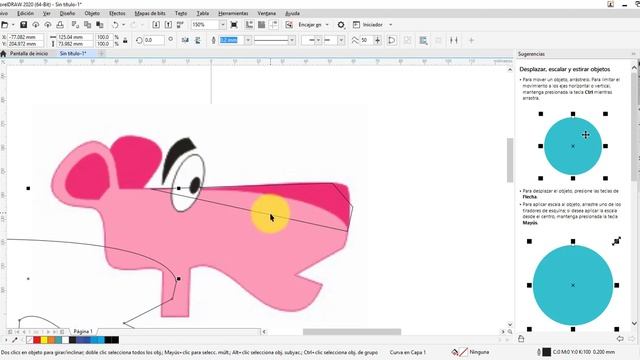640x360 pixels.
Task: Switch to Sin título-1 document tab
Action: pyautogui.click(x=73, y=53)
